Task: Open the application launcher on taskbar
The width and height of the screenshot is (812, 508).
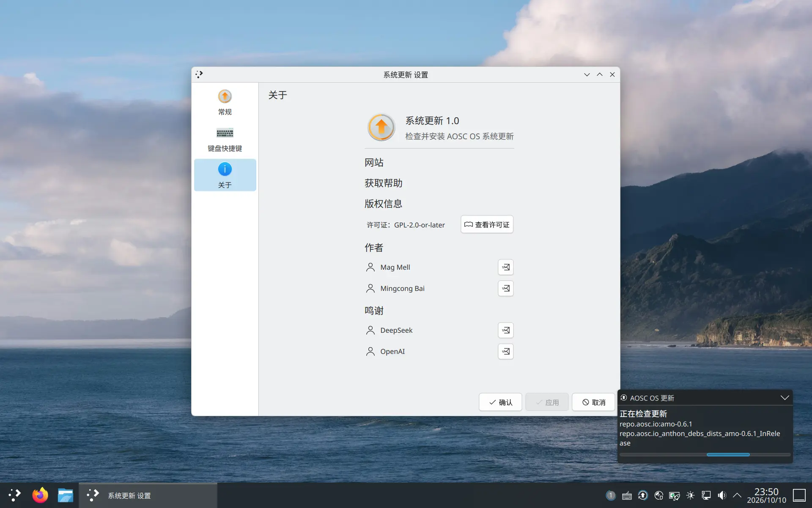Action: (x=15, y=495)
